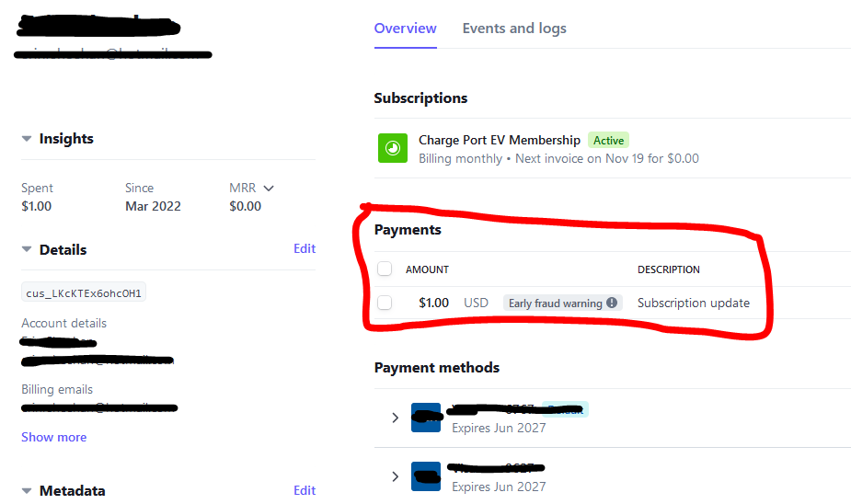Expand the first payment method chevron
Image resolution: width=851 pixels, height=504 pixels.
395,418
